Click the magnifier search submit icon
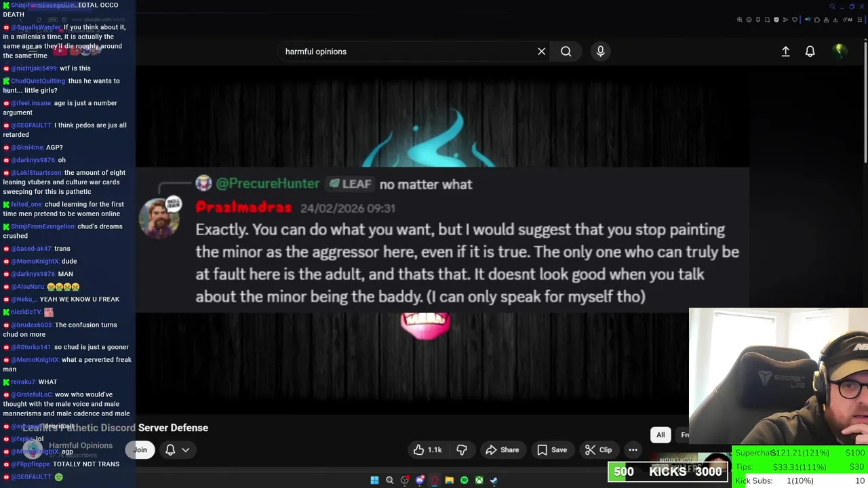This screenshot has width=868, height=488. tap(566, 52)
